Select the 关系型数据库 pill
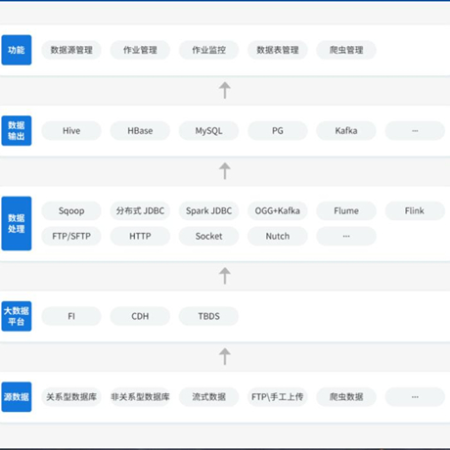Image resolution: width=450 pixels, height=450 pixels. pyautogui.click(x=71, y=397)
